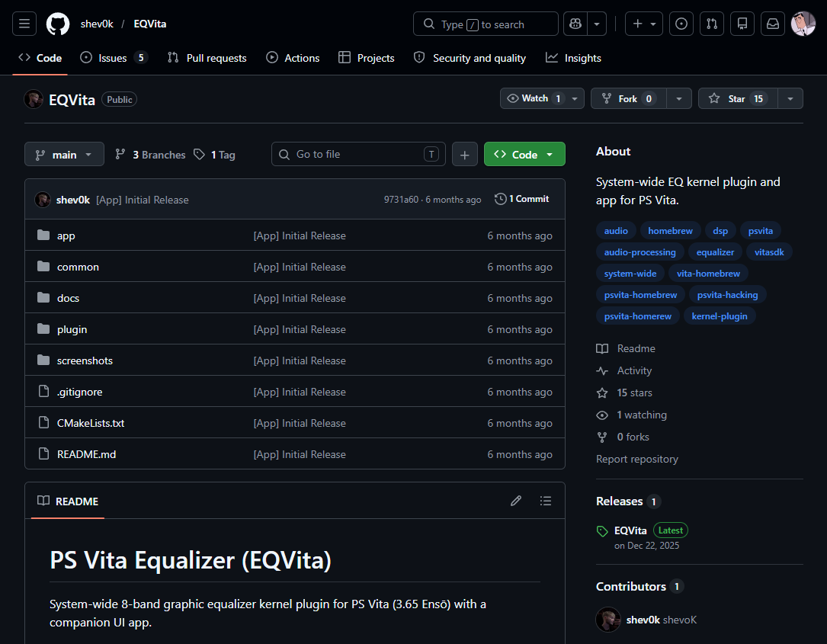Open the README.md file
This screenshot has width=827, height=644.
[86, 454]
